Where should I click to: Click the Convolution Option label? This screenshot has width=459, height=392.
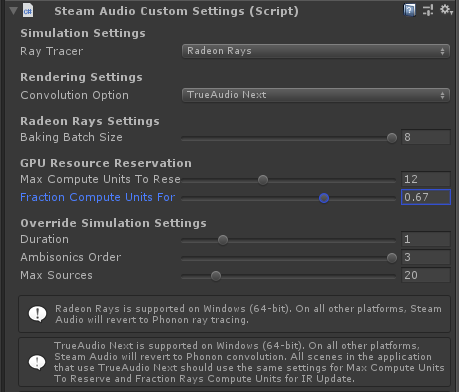74,95
